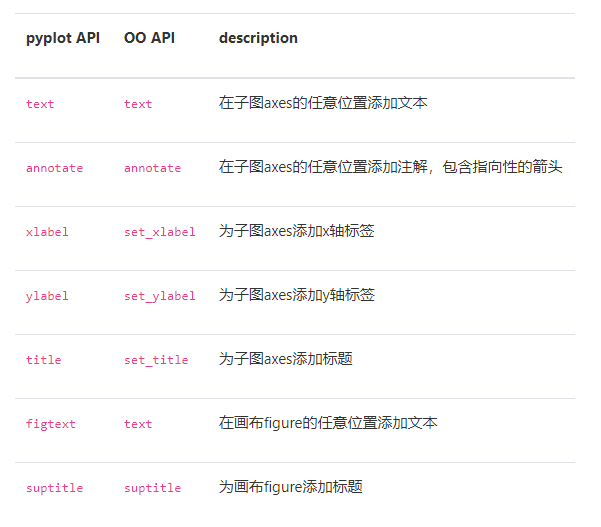This screenshot has height=527, width=601.
Task: Select the 'title' pyplot cell
Action: click(44, 360)
